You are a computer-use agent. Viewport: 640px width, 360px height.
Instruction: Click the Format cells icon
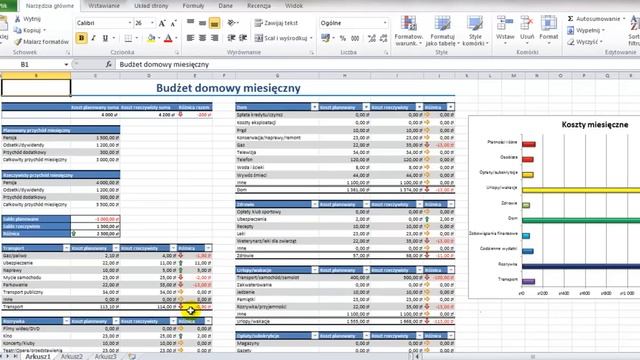(x=549, y=23)
